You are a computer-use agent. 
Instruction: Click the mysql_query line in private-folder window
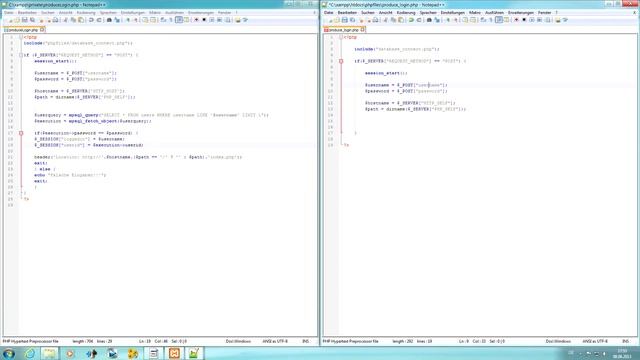151,115
